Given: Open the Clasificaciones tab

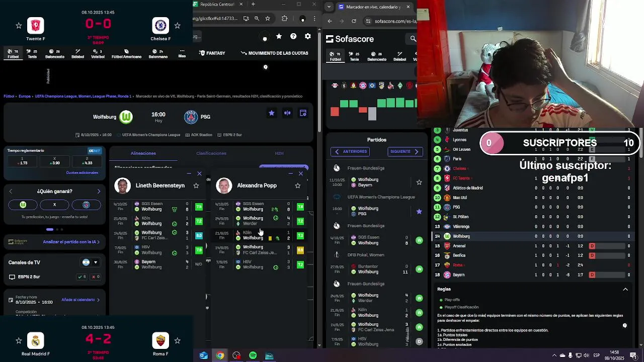Looking at the screenshot, I should click(x=211, y=153).
